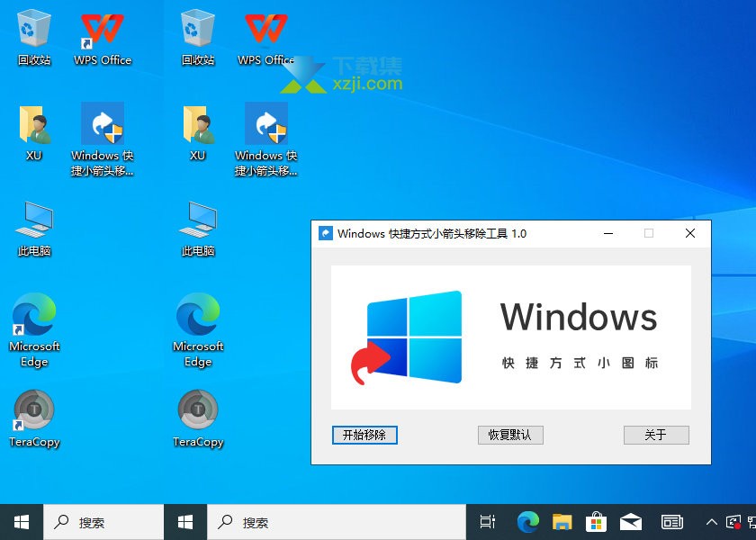Viewport: 756px width, 540px height.
Task: Click the 搜索 box between the two Start buttons
Action: coord(103,522)
